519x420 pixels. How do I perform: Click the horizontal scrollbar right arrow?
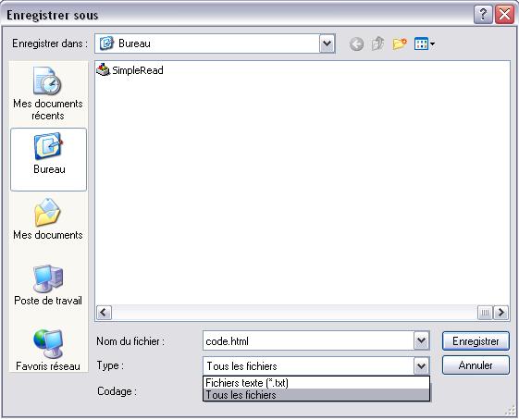(x=501, y=312)
